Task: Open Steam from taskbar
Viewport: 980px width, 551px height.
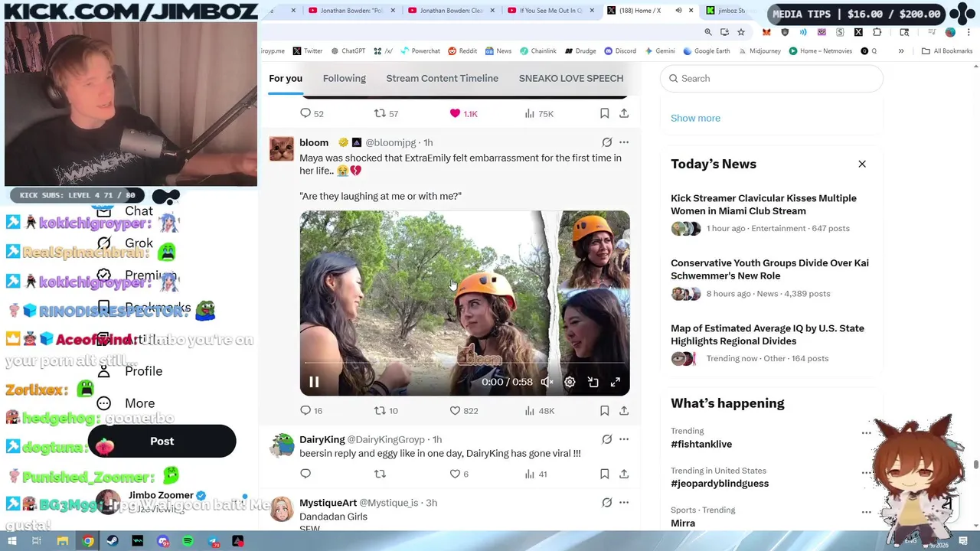Action: point(113,541)
